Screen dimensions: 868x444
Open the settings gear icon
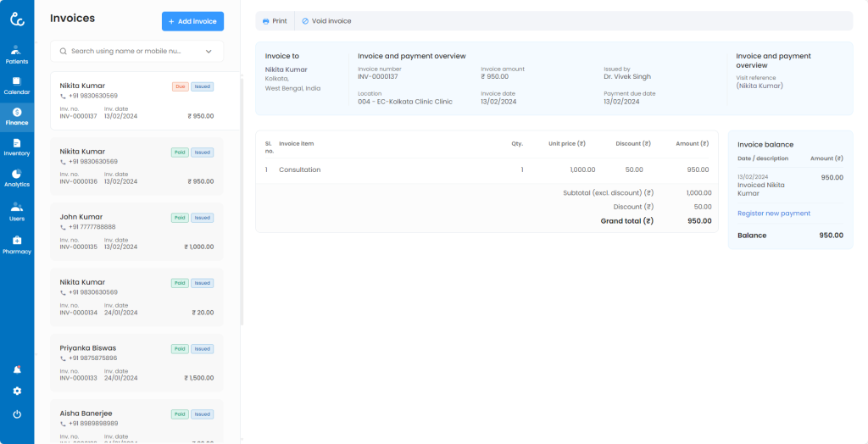click(17, 391)
